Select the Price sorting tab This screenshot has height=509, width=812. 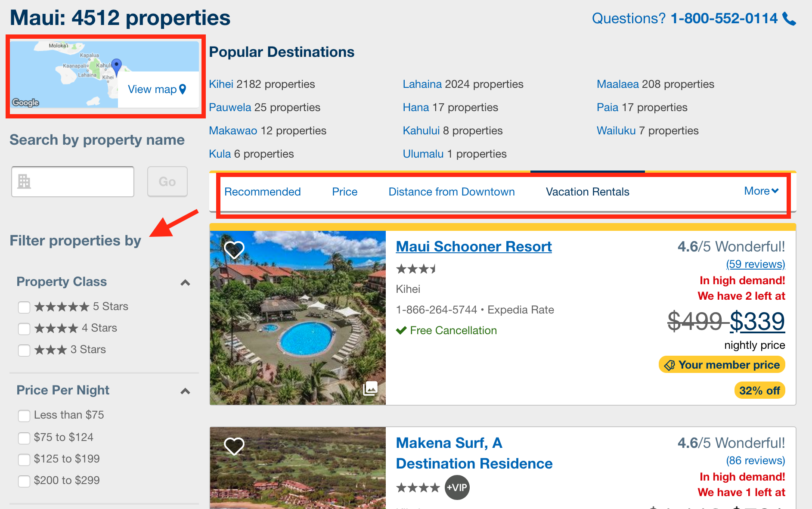coord(344,192)
